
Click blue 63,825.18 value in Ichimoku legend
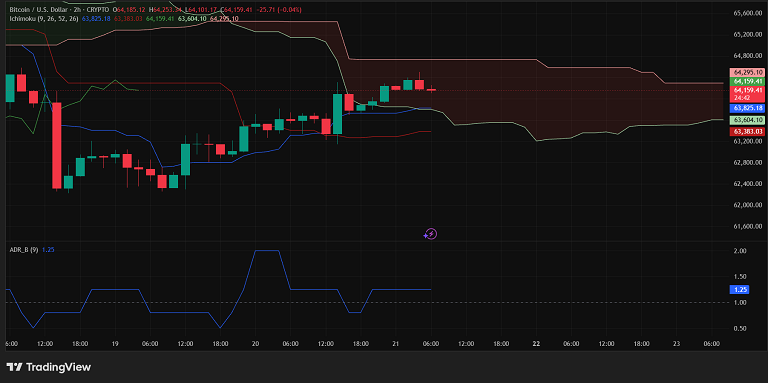(x=96, y=19)
